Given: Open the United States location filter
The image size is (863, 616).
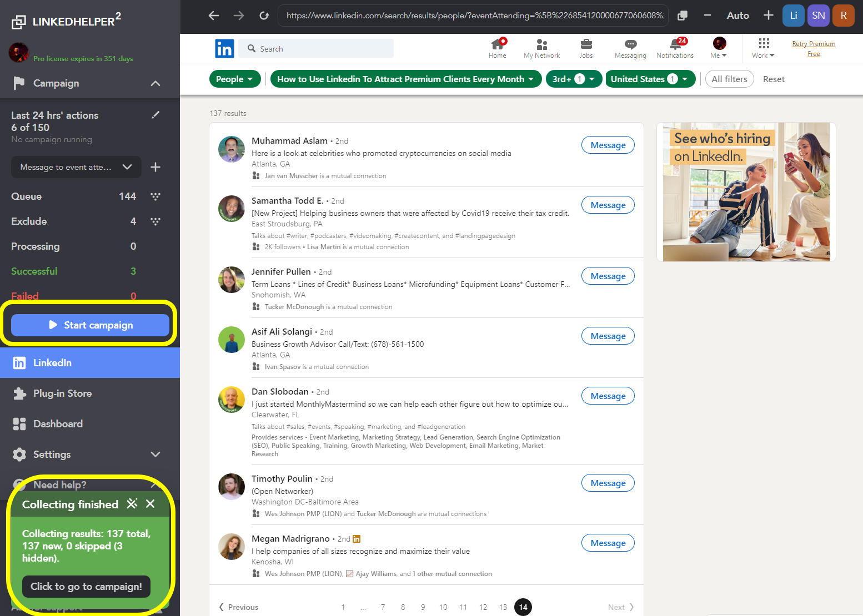Looking at the screenshot, I should 650,79.
